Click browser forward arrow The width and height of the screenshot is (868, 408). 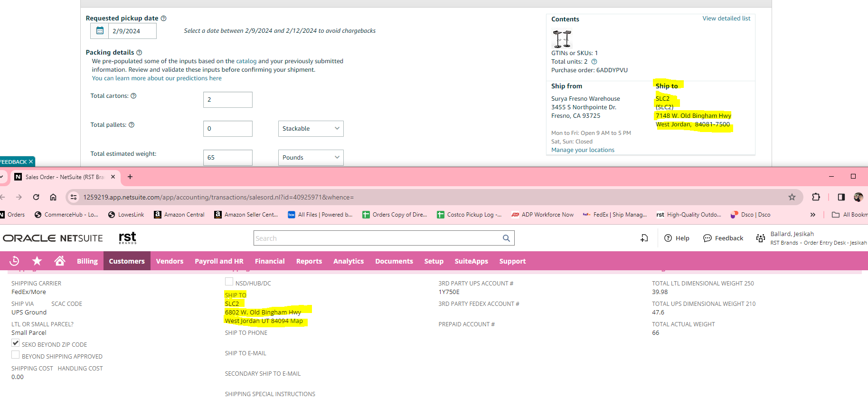19,197
